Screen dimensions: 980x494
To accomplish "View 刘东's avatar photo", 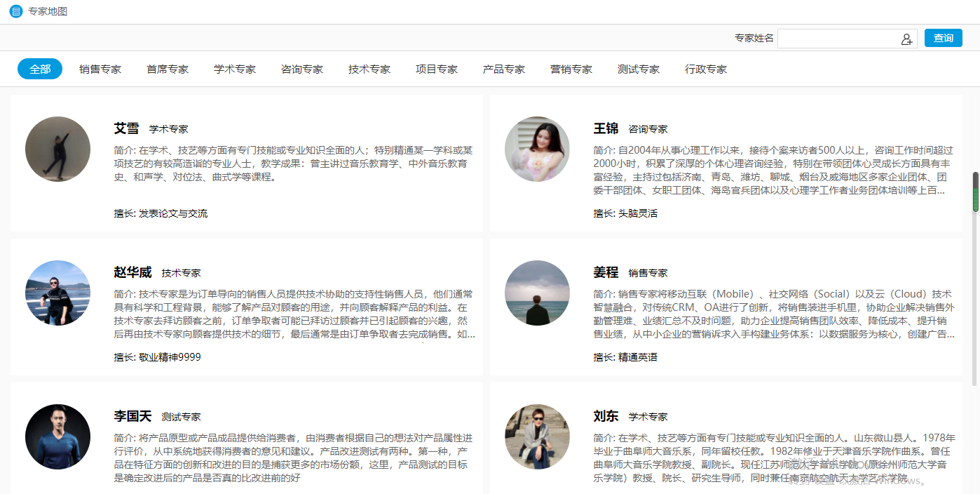I will coord(537,436).
